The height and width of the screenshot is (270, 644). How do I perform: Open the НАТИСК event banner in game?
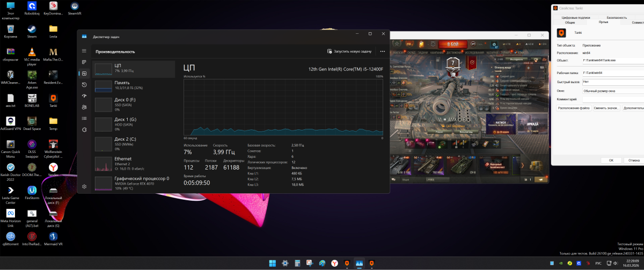coord(500,124)
